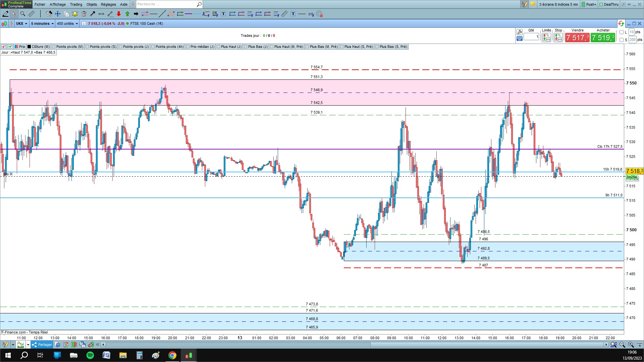Toggle Points pivots (J) checkbox

coord(121,47)
